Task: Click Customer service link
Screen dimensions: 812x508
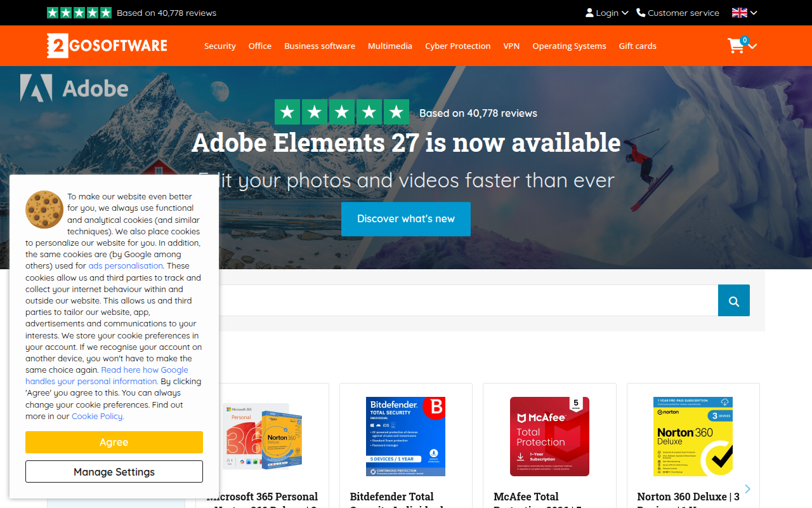Action: 683,13
